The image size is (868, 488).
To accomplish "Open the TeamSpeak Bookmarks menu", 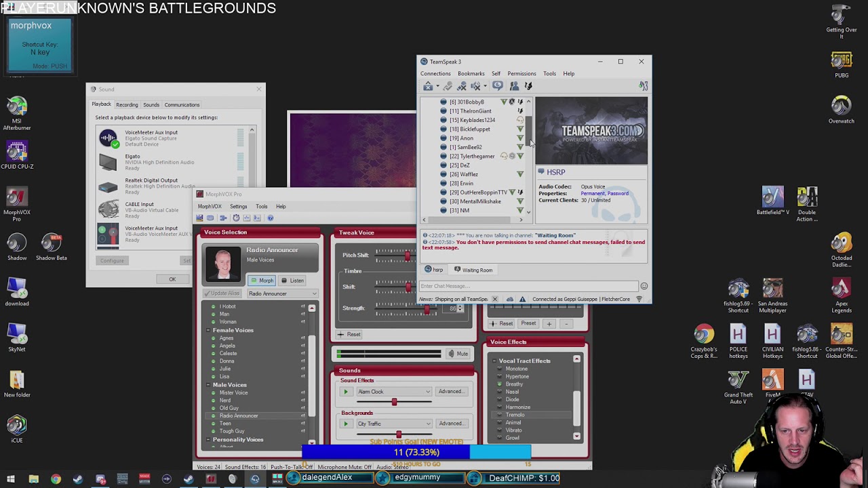I will click(471, 74).
